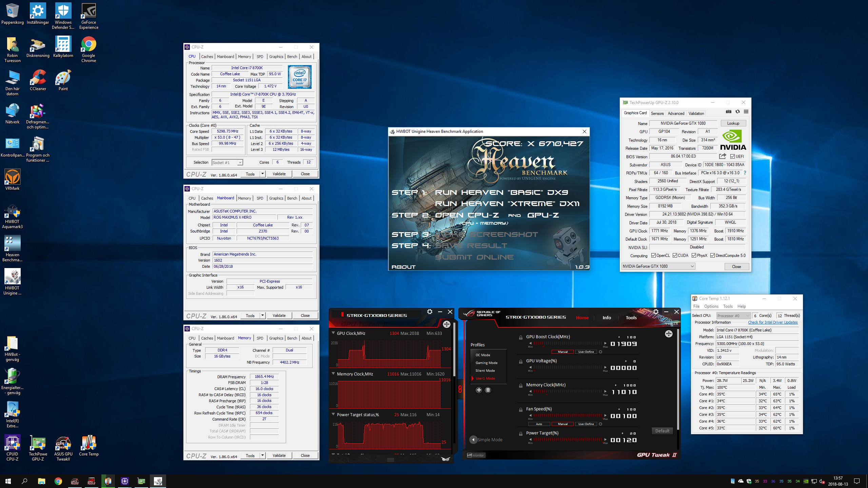The image size is (868, 488).
Task: Open the Windows Start button
Action: coord(8,481)
